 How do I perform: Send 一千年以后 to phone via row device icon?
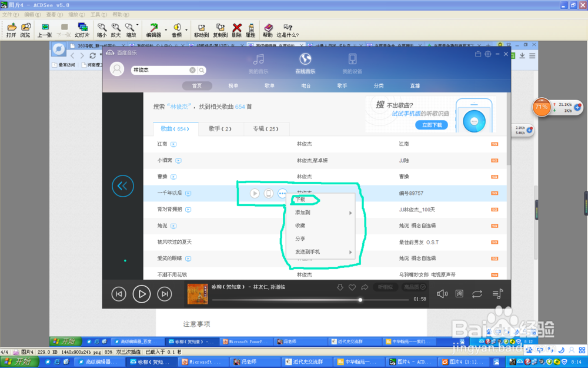coord(269,193)
